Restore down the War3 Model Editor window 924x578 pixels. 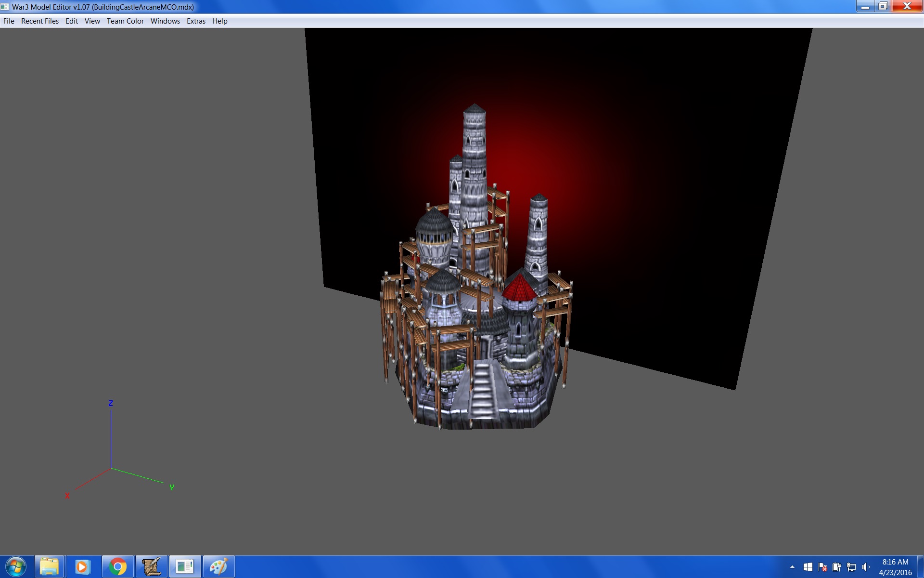[883, 6]
